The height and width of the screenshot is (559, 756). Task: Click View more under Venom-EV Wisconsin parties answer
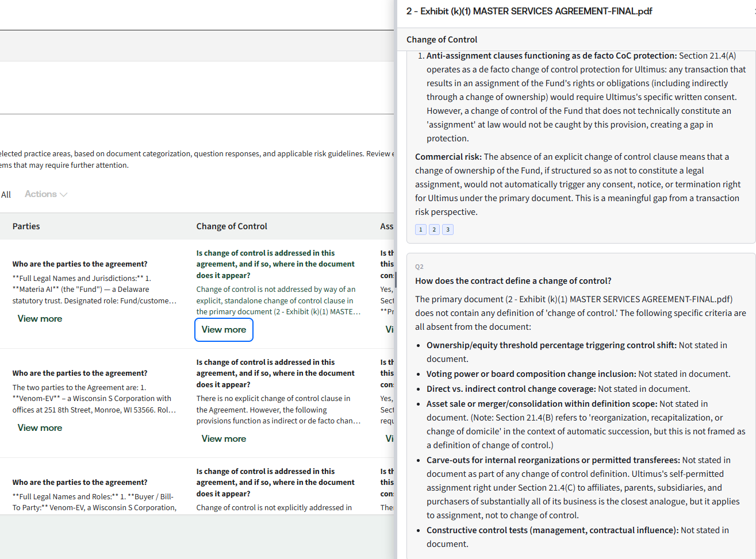coord(40,428)
